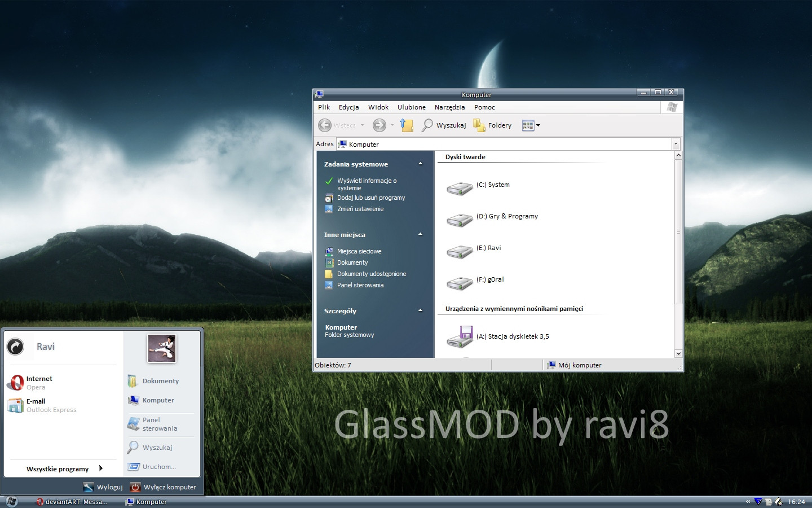
Task: Open Dokumenty link in Inne miejsca
Action: 352,262
